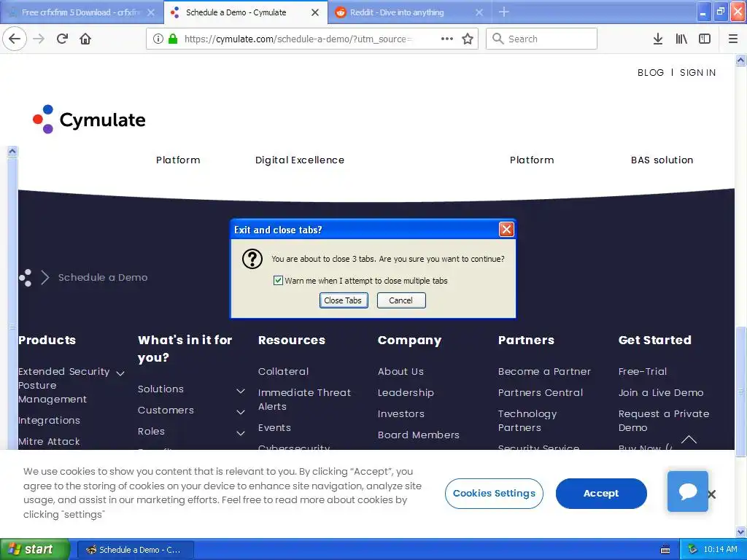Viewport: 747px width, 560px height.
Task: Open the Free-Trial link
Action: 642,371
